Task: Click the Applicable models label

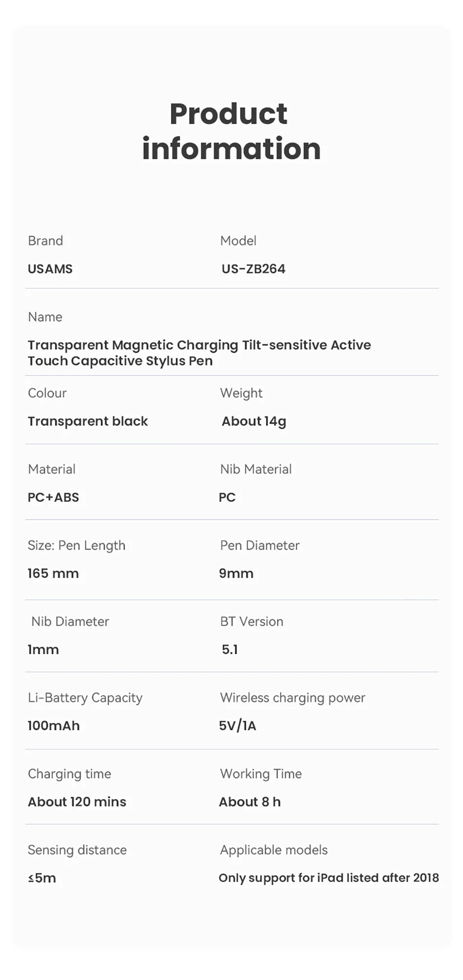Action: (274, 850)
